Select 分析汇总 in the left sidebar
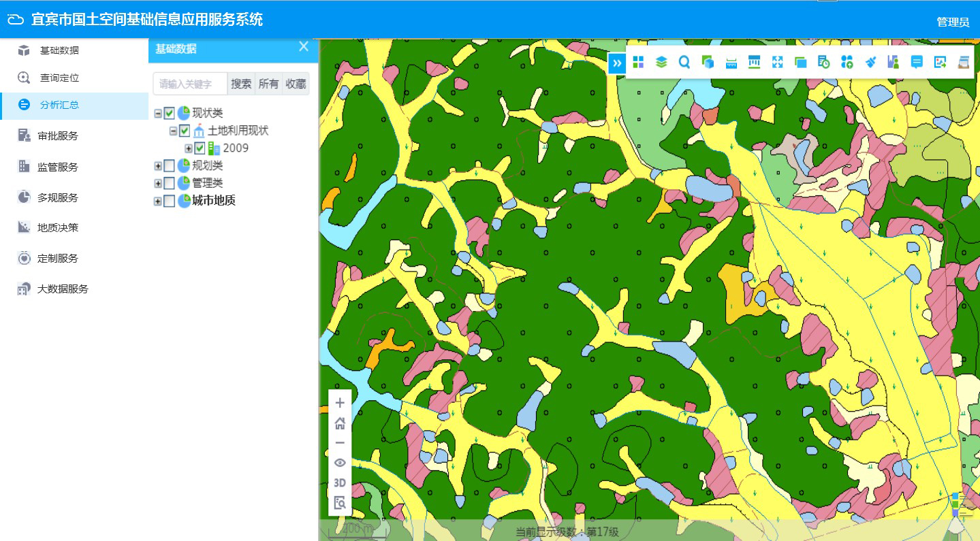The height and width of the screenshot is (541, 980). tap(74, 105)
